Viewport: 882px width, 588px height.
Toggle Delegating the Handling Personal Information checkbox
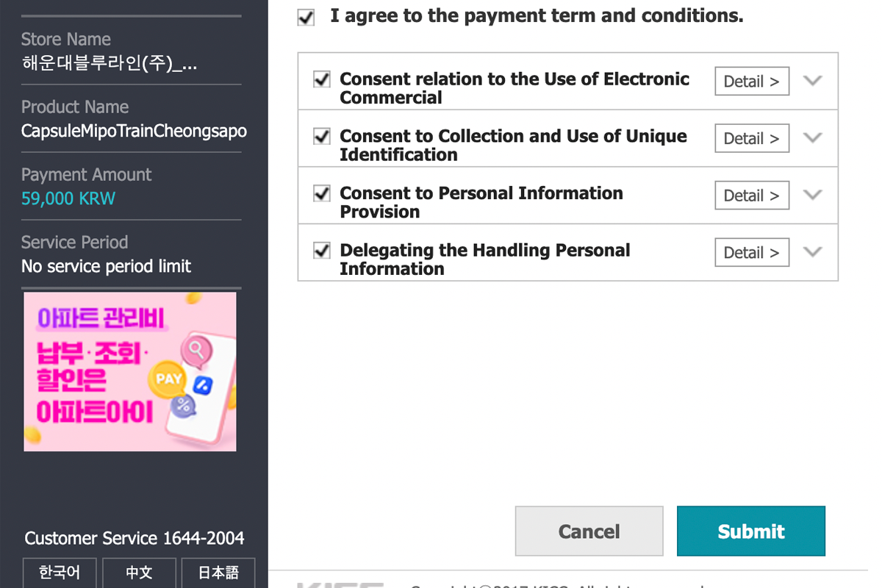click(321, 251)
